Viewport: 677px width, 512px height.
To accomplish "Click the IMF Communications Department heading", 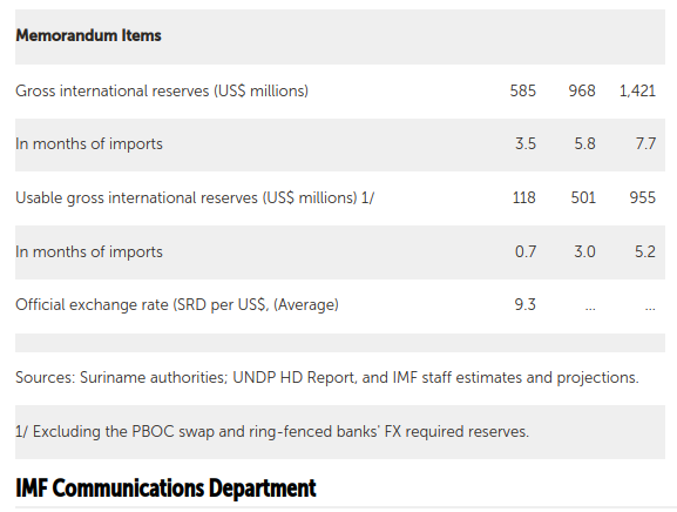I will pyautogui.click(x=166, y=488).
